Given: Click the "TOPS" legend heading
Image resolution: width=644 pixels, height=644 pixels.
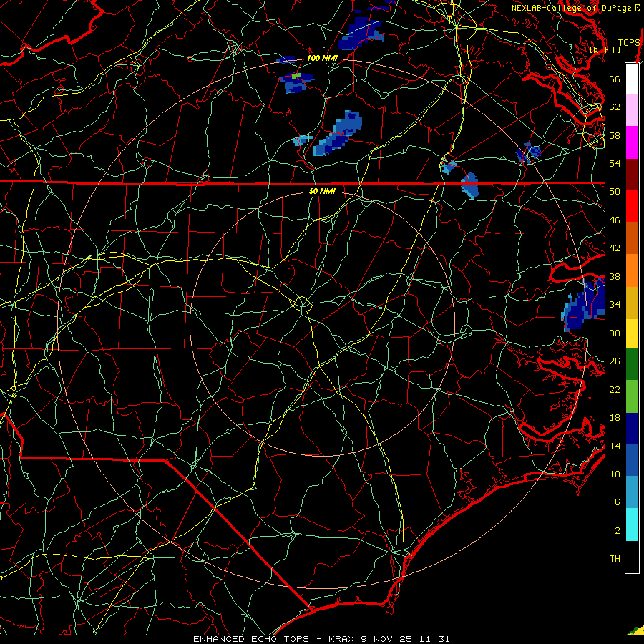Looking at the screenshot, I should click(x=629, y=43).
